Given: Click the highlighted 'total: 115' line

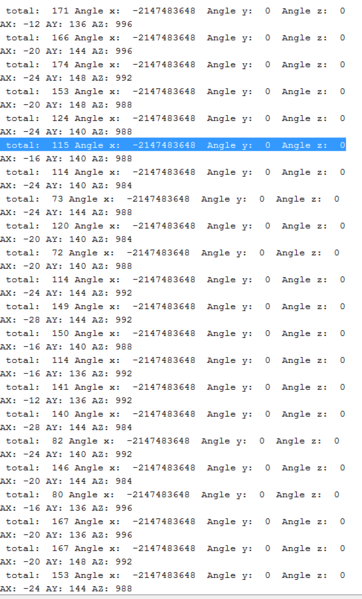Looking at the screenshot, I should click(173, 145).
